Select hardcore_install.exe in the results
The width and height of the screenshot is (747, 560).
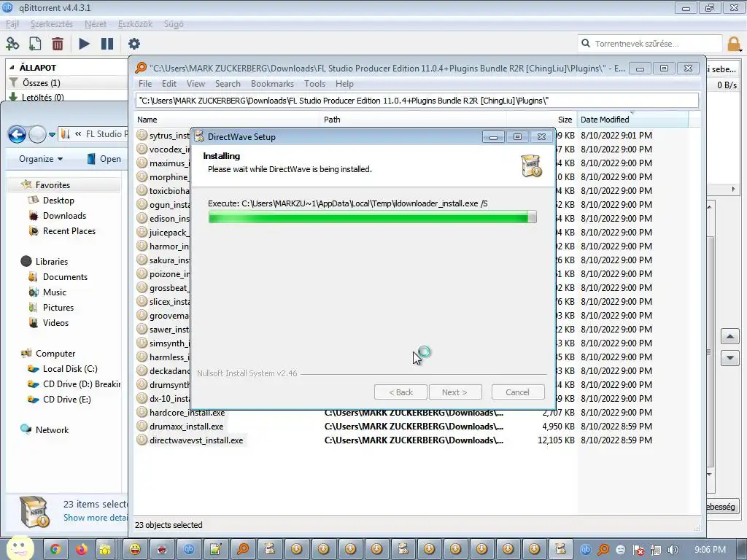pyautogui.click(x=187, y=413)
